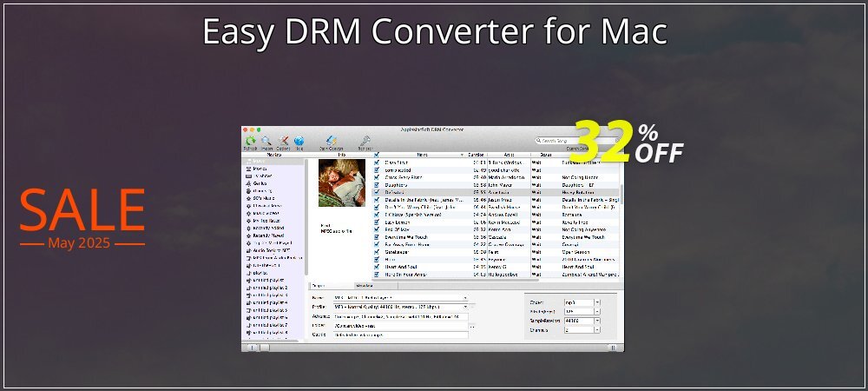Uncheck the Here In Your Arms checkbox

click(x=377, y=275)
